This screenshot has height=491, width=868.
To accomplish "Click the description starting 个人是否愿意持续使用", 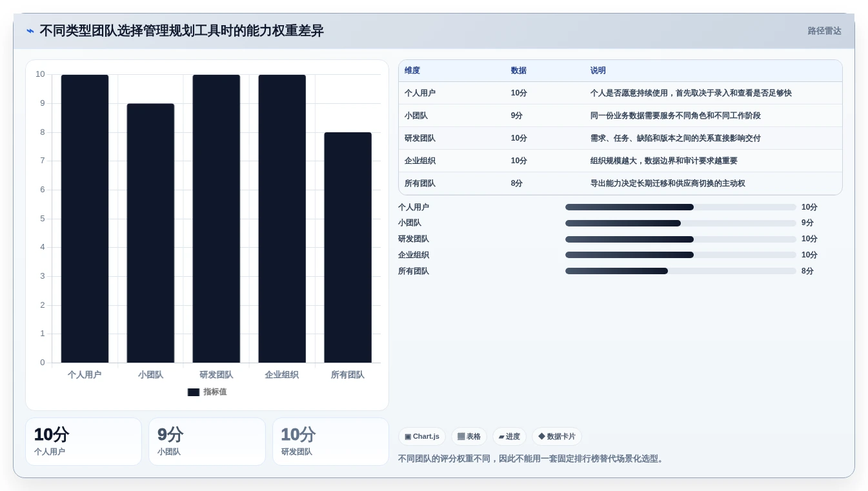I will click(x=691, y=93).
